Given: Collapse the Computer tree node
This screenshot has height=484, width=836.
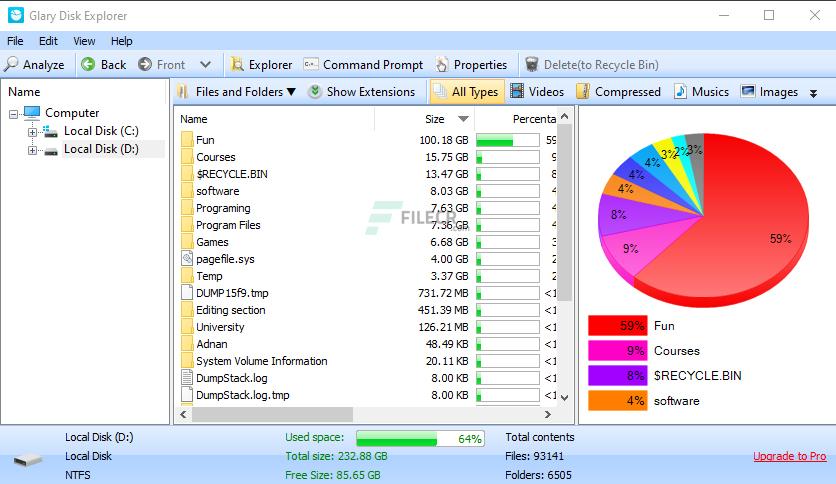Looking at the screenshot, I should (13, 114).
